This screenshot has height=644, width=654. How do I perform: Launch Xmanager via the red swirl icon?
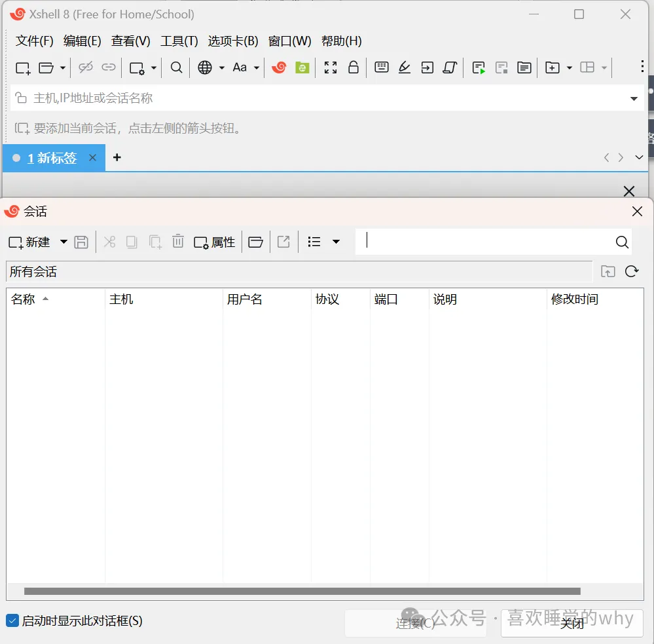point(279,67)
